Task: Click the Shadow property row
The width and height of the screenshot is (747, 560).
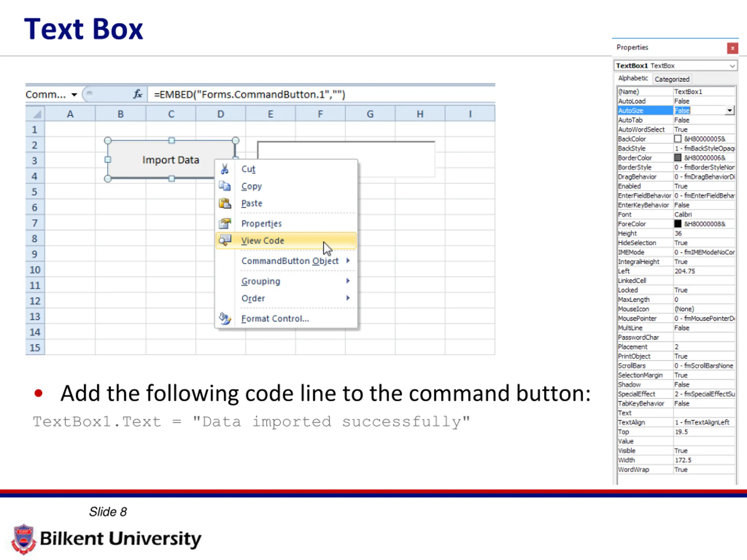Action: [676, 384]
